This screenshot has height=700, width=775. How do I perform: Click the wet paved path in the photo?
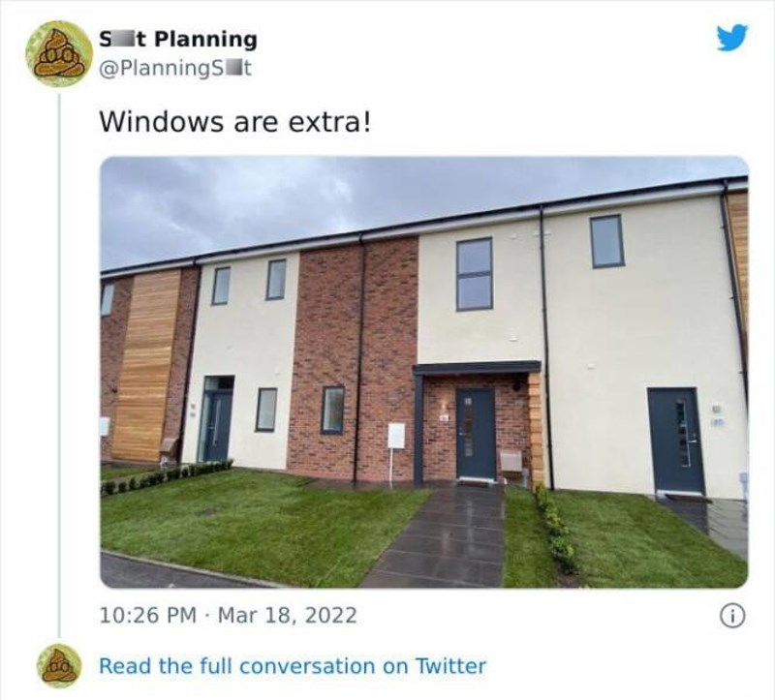coord(441,535)
